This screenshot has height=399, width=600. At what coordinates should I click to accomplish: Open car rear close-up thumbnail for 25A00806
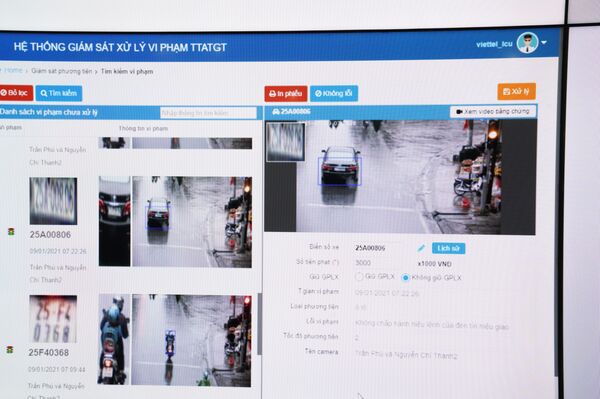[x=114, y=221]
